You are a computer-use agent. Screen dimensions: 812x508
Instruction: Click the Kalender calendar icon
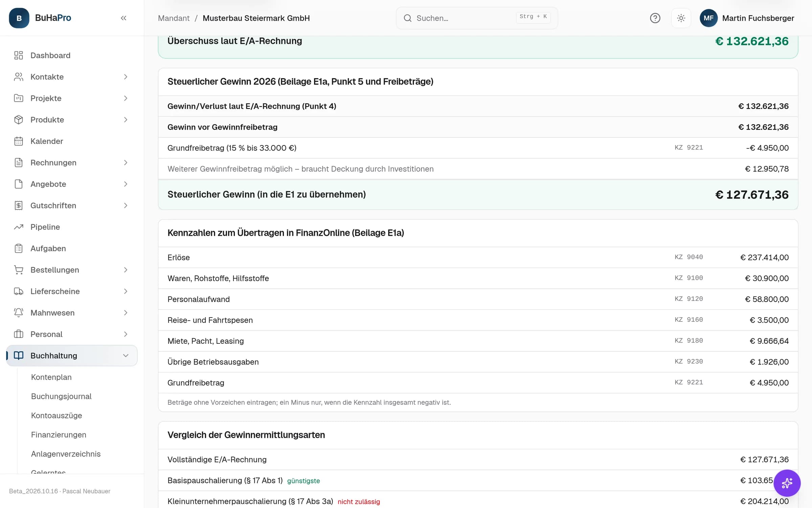(x=19, y=141)
